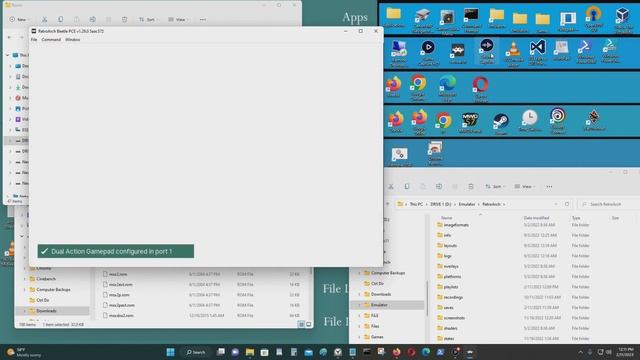Click the taskbar Search box
Viewport: 640px width, 360px height.
click(x=196, y=352)
